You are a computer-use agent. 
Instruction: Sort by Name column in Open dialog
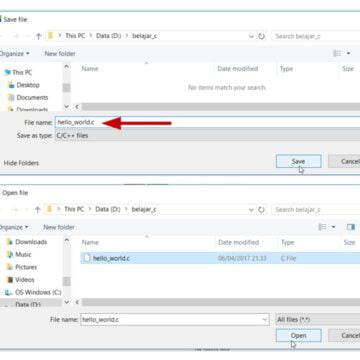tap(90, 242)
